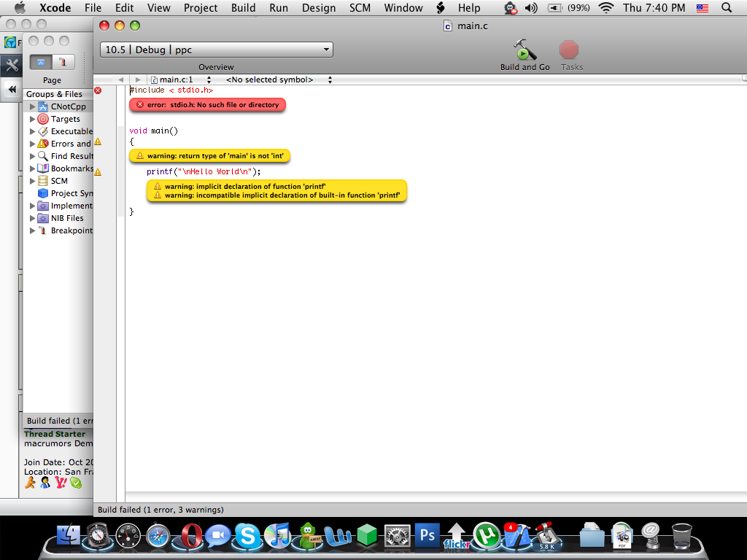Launch Safari from the Dock
Image resolution: width=747 pixels, height=560 pixels.
point(158,536)
